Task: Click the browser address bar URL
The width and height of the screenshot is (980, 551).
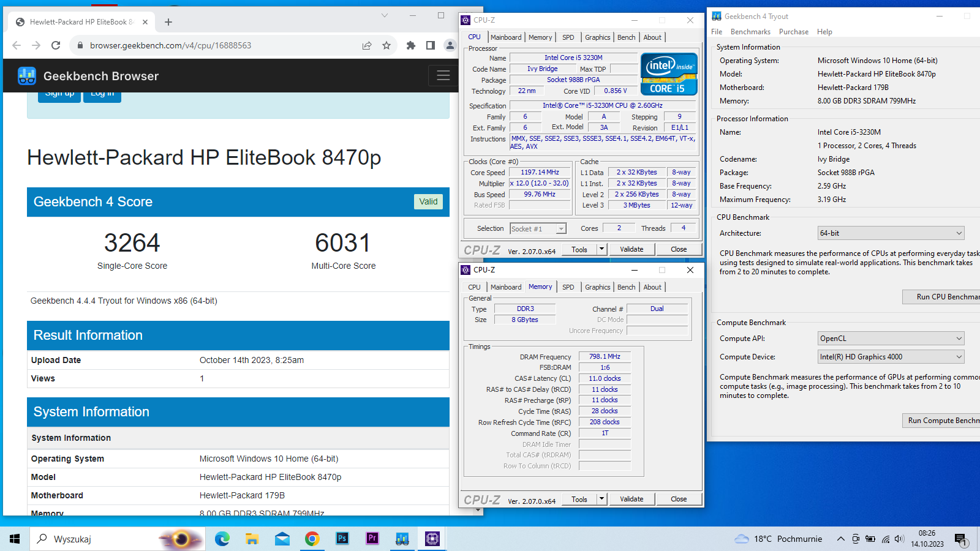Action: click(170, 45)
